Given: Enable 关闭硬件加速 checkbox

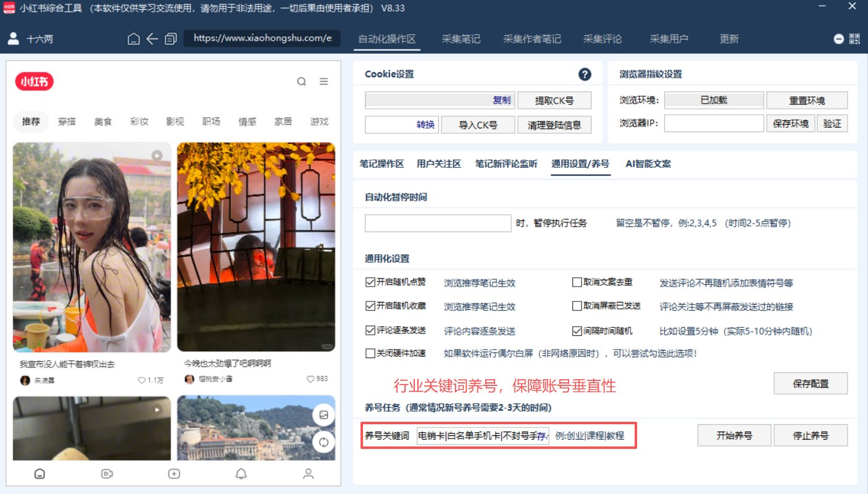Looking at the screenshot, I should click(x=370, y=353).
